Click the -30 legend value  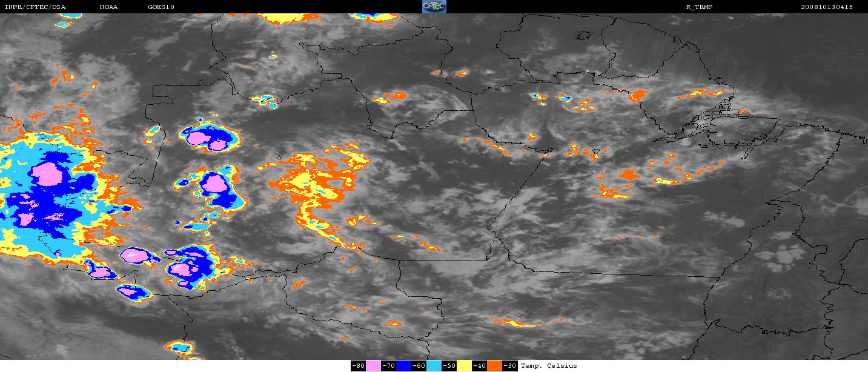point(510,366)
